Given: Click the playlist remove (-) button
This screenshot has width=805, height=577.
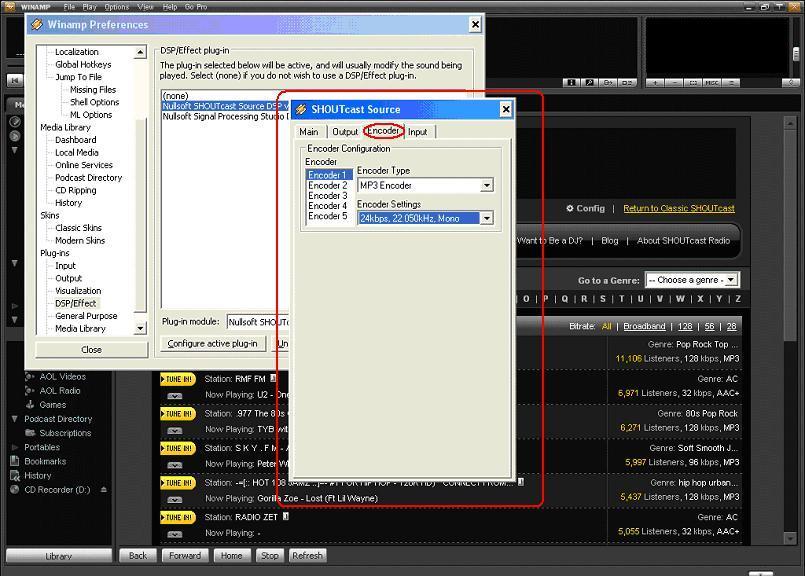Looking at the screenshot, I should pos(674,83).
